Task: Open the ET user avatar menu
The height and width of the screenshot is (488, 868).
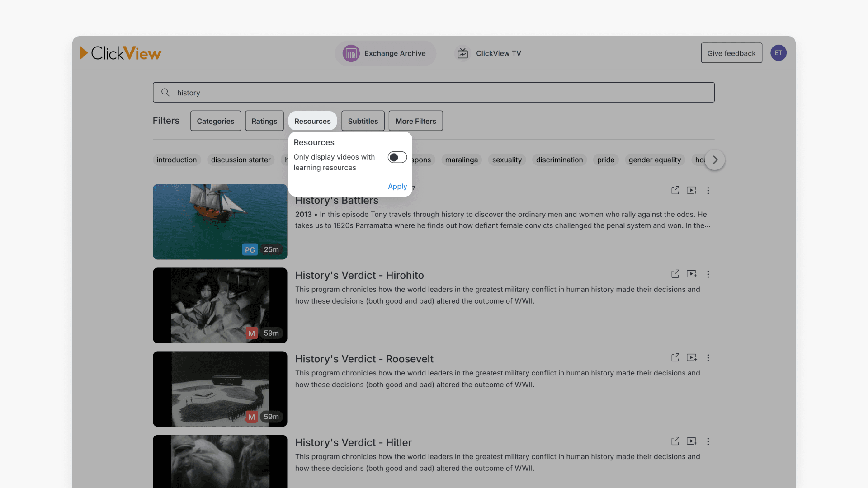Action: [x=778, y=53]
